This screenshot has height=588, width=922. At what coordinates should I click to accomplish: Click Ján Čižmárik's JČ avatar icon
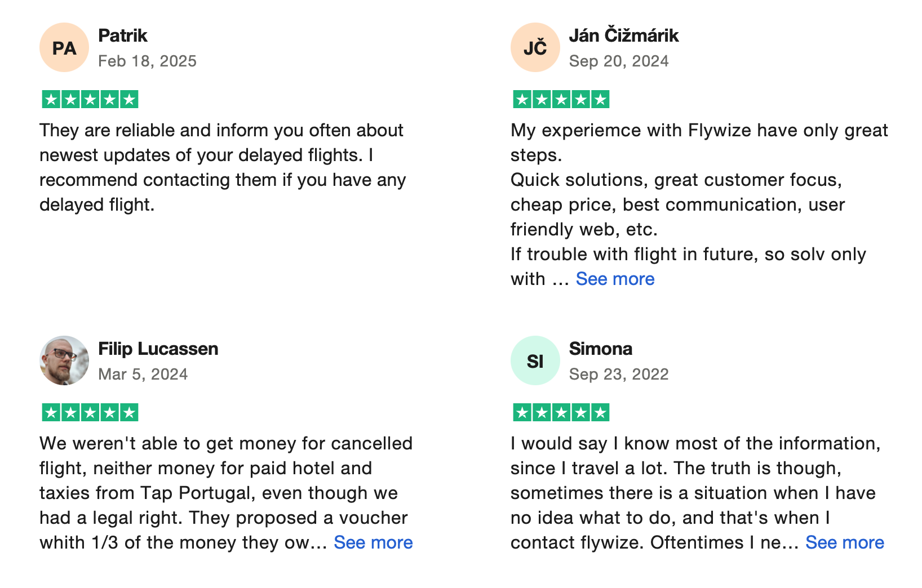535,47
